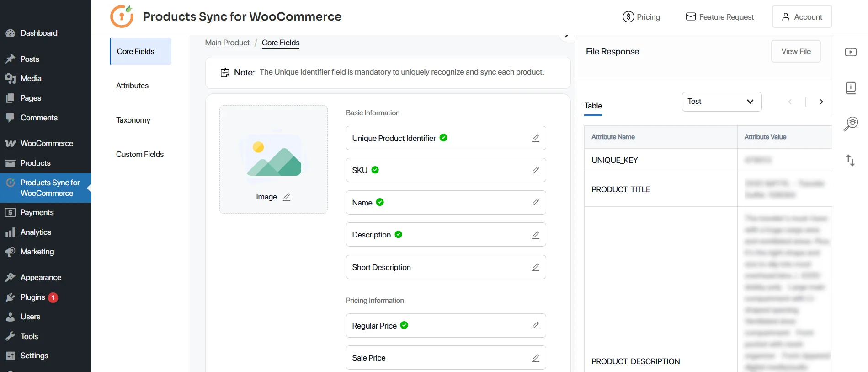Click the PRODUCT_TITLE table cell
Image resolution: width=868 pixels, height=372 pixels.
(x=661, y=189)
